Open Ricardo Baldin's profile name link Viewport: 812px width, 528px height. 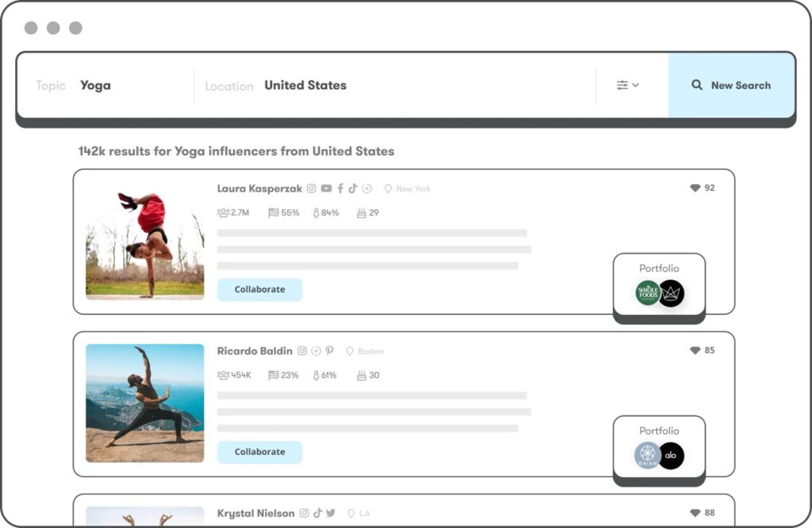(255, 351)
